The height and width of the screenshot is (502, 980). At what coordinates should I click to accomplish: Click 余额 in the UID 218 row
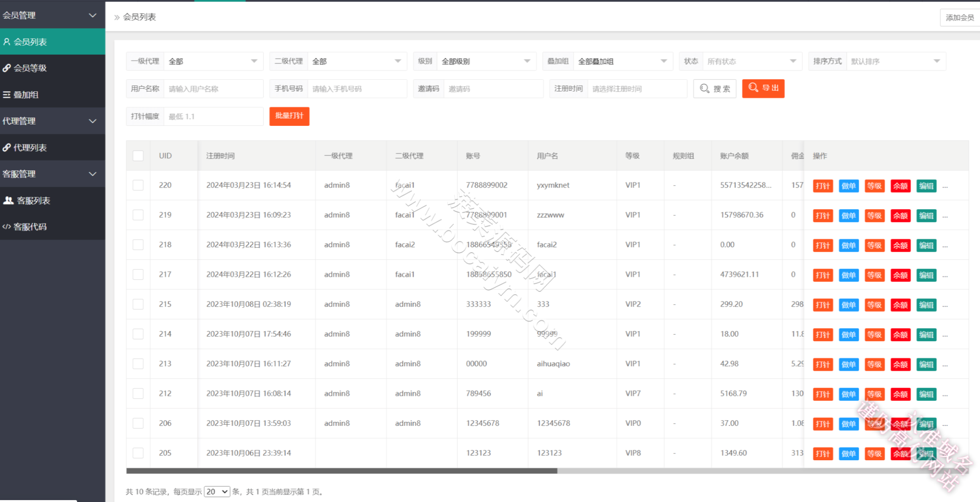point(900,246)
